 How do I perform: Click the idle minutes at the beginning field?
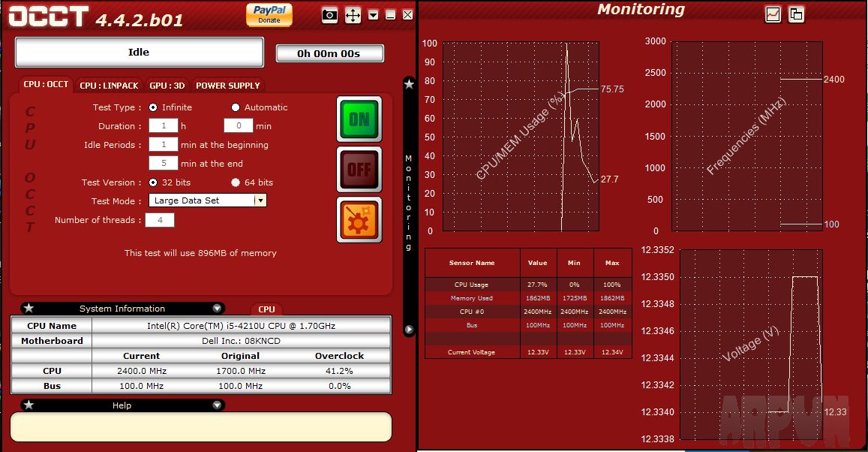(x=164, y=145)
